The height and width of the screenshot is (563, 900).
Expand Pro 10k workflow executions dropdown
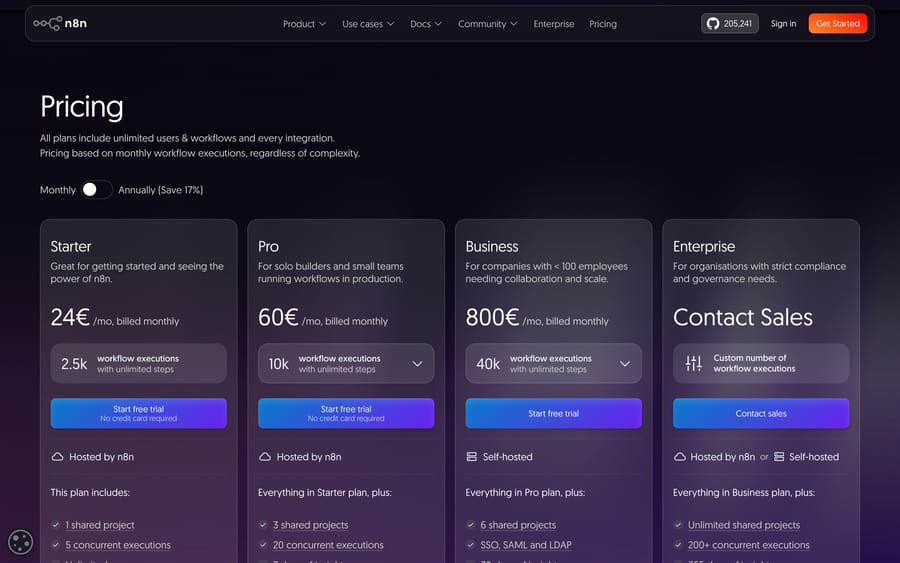(x=346, y=363)
